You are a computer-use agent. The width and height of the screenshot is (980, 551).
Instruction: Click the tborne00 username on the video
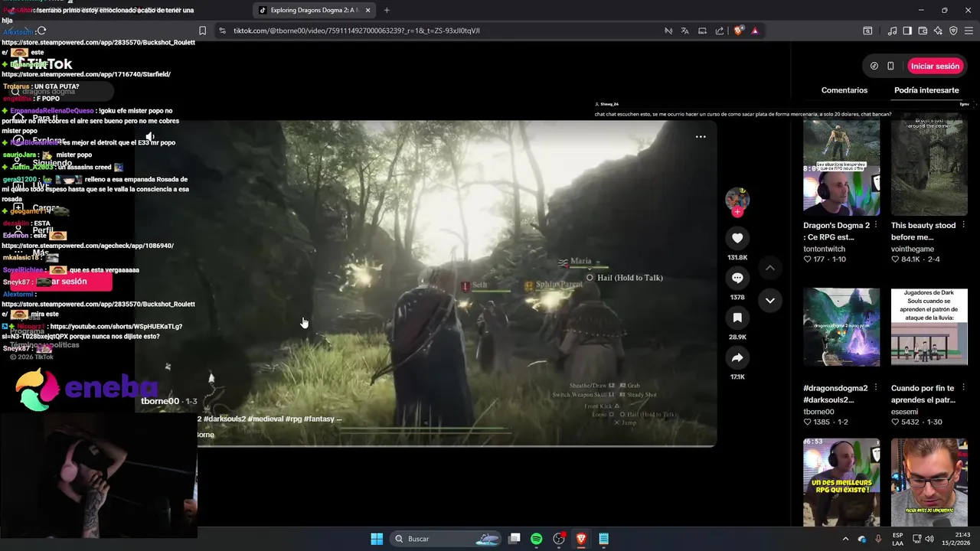coord(160,401)
